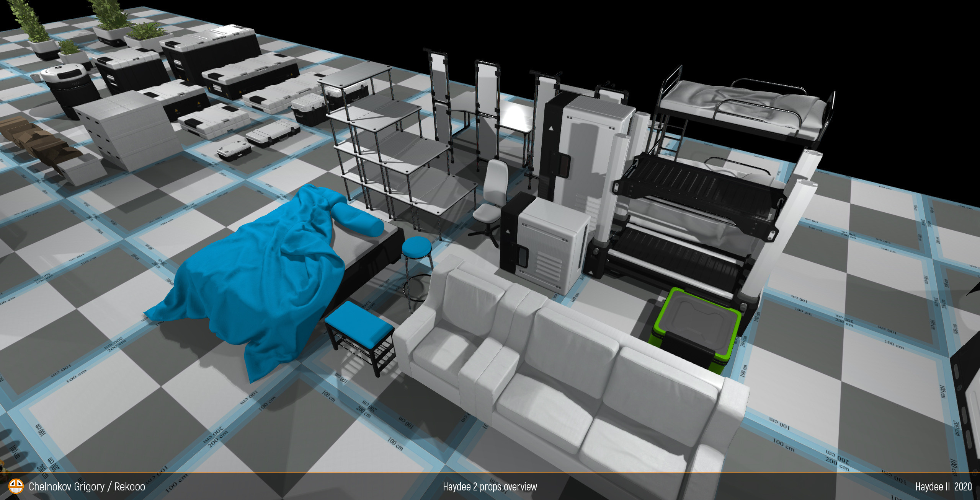Image resolution: width=980 pixels, height=500 pixels.
Task: Click the author name Chelnokov Grigory / Rekooo
Action: (87, 487)
